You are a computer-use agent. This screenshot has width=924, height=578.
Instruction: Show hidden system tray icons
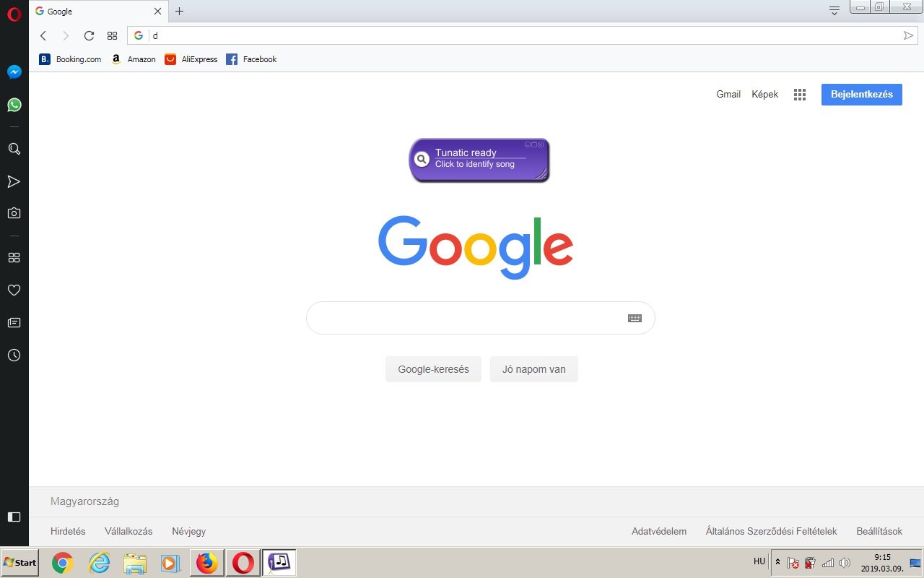click(777, 562)
